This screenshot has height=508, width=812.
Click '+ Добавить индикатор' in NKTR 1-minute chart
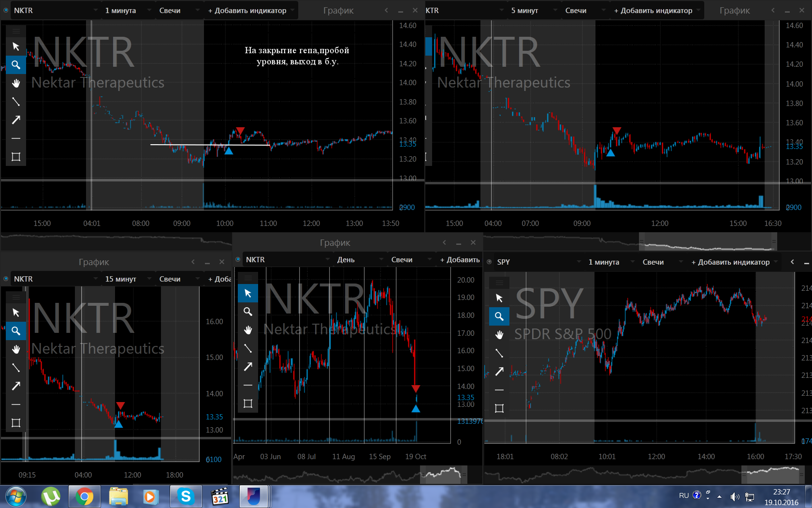point(251,10)
